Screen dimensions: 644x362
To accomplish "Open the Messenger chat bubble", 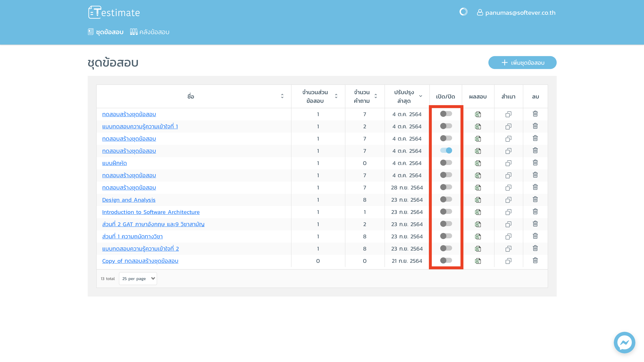I will pos(624,342).
